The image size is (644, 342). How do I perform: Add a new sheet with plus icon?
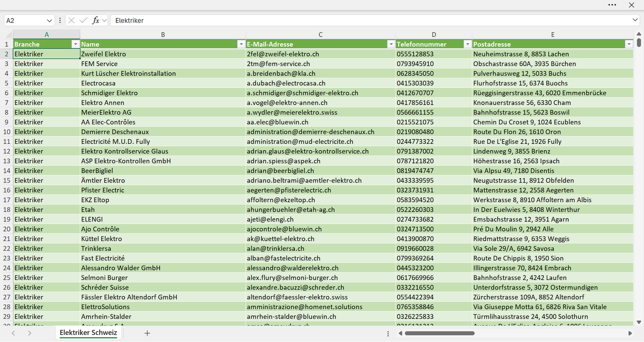click(148, 333)
